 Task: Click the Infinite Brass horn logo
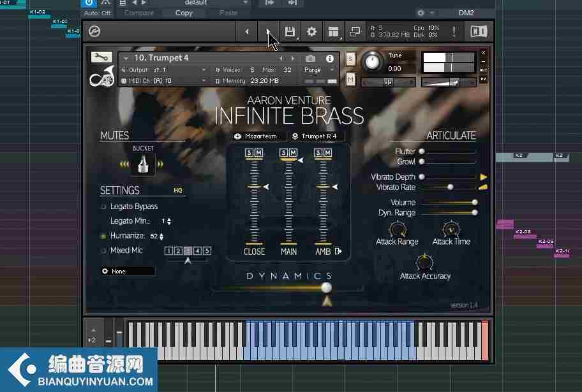click(x=101, y=76)
